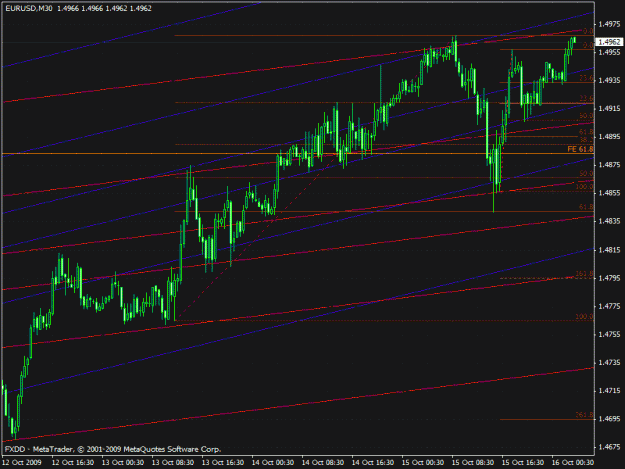Click the 1.4675 price axis label
This screenshot has width=625, height=469.
click(x=609, y=447)
